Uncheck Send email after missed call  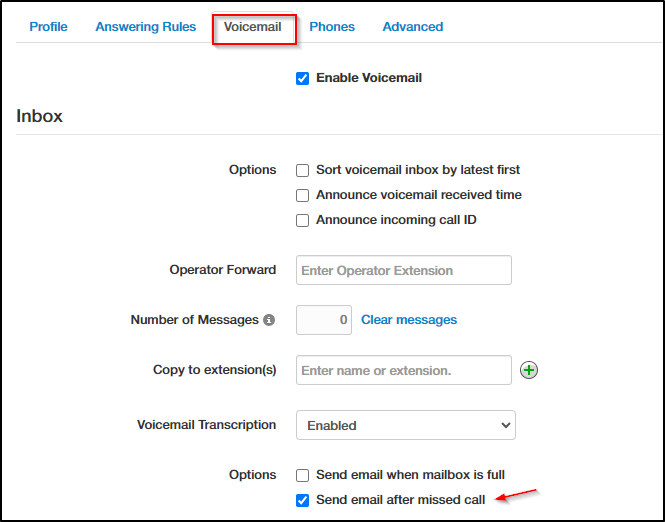point(303,500)
